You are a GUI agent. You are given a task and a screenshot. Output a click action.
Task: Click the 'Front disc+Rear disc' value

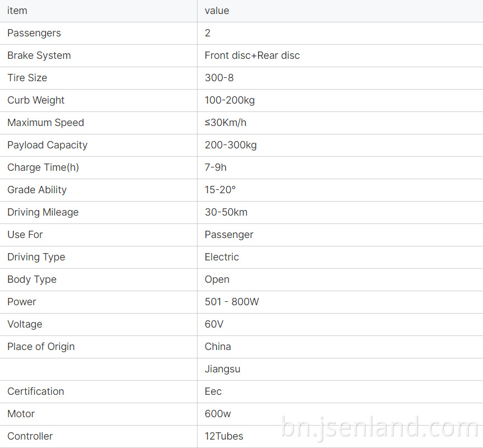[252, 55]
